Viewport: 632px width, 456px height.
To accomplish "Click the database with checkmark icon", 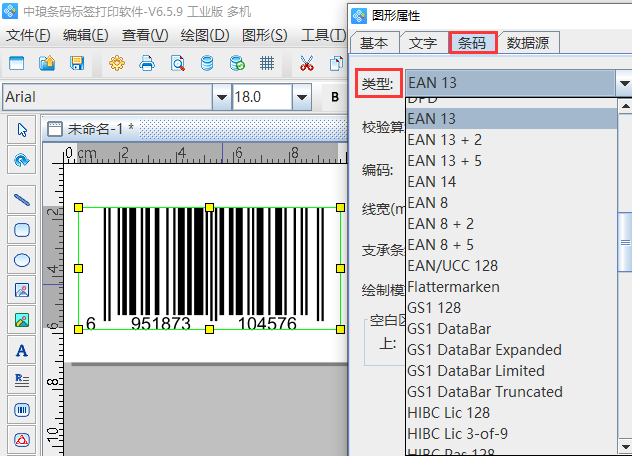I will coord(237,63).
